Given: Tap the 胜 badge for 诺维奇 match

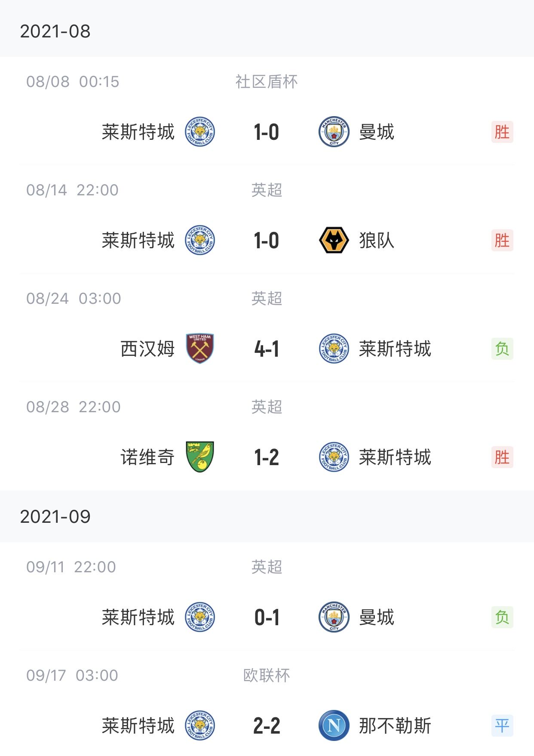Looking at the screenshot, I should point(502,457).
